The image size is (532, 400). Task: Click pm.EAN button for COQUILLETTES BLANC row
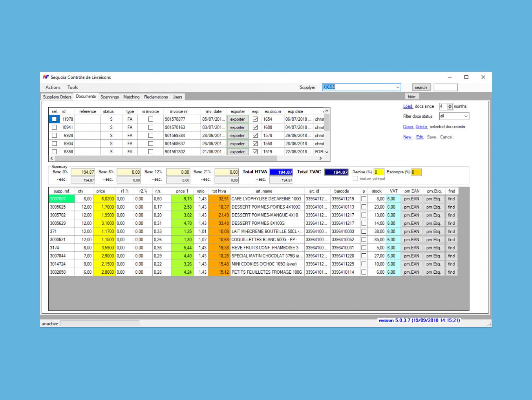(412, 240)
